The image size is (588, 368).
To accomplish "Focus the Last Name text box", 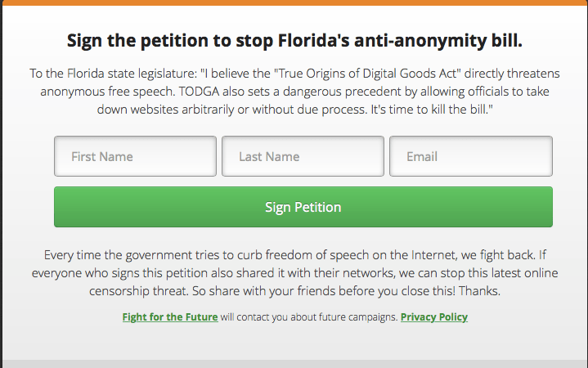I will [303, 156].
